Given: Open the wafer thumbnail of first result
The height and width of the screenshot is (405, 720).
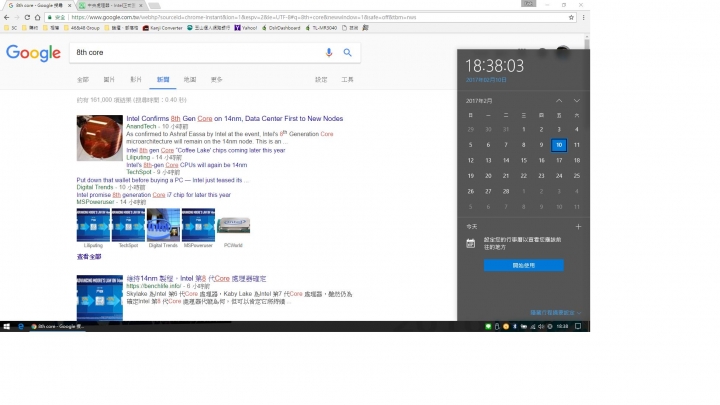Looking at the screenshot, I should (x=100, y=138).
